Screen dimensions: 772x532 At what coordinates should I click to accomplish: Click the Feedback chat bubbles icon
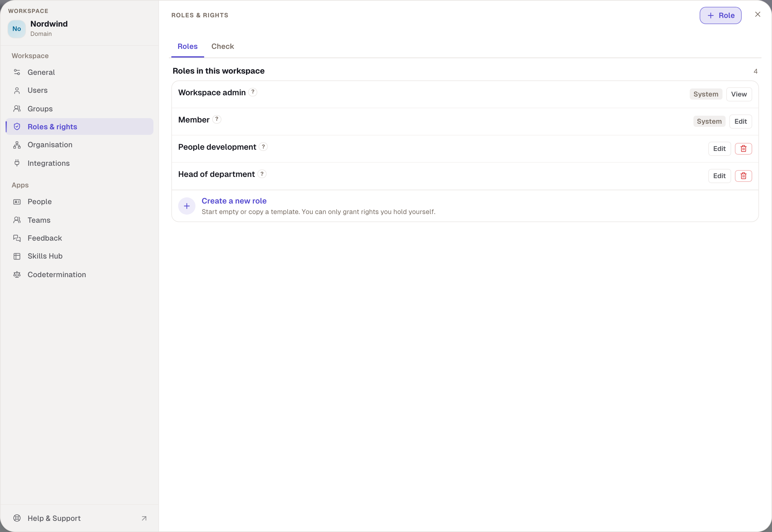[x=17, y=238]
